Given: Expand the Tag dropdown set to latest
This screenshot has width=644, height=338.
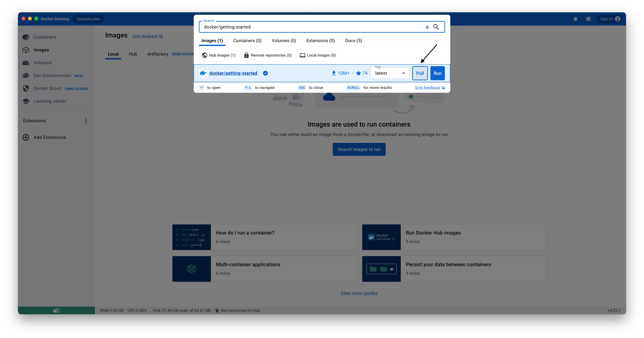Looking at the screenshot, I should pos(390,73).
